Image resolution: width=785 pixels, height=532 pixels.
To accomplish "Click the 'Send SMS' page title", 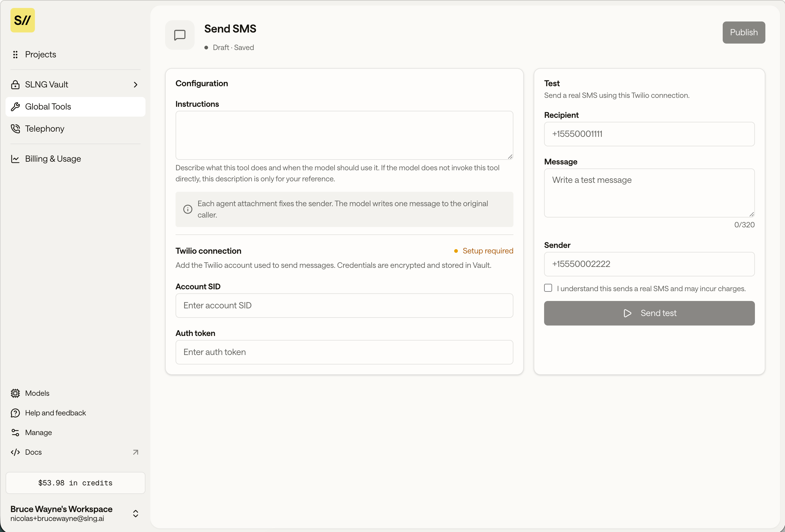I will pyautogui.click(x=230, y=29).
